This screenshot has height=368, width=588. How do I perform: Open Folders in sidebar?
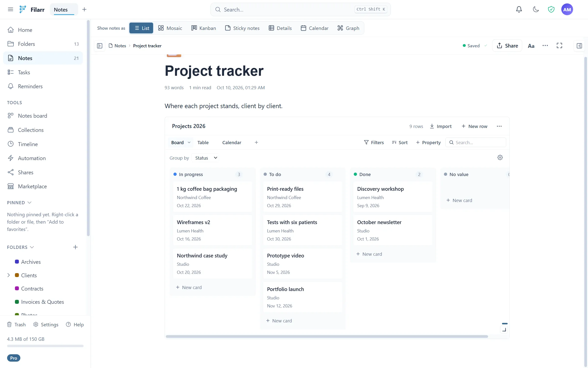[43, 44]
